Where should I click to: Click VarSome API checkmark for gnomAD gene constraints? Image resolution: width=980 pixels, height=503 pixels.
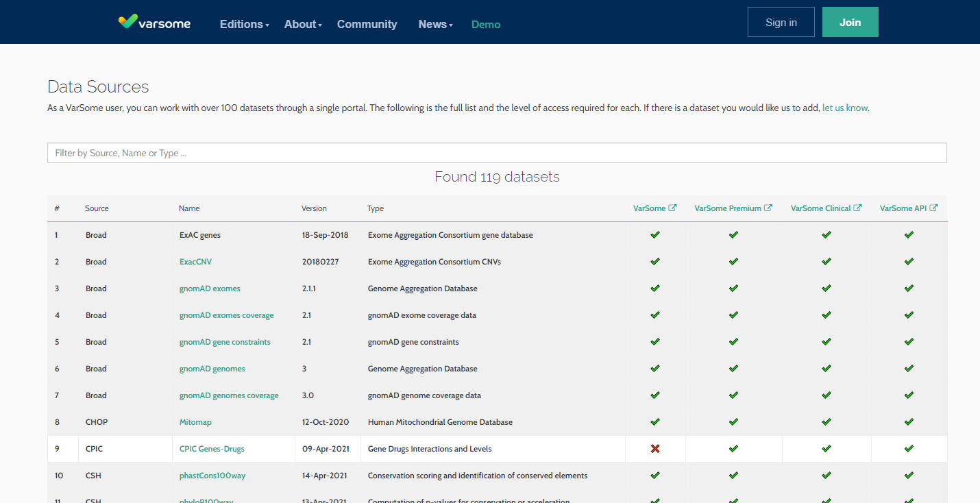pyautogui.click(x=909, y=342)
